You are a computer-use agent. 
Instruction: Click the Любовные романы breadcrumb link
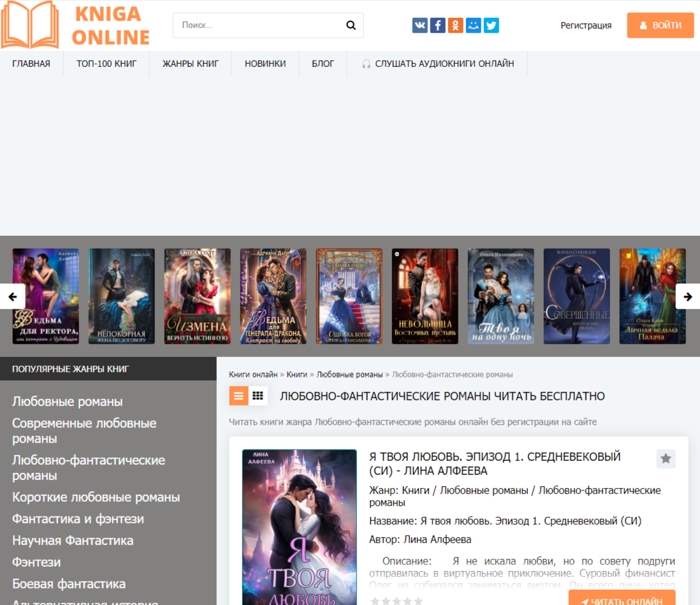[x=349, y=375]
